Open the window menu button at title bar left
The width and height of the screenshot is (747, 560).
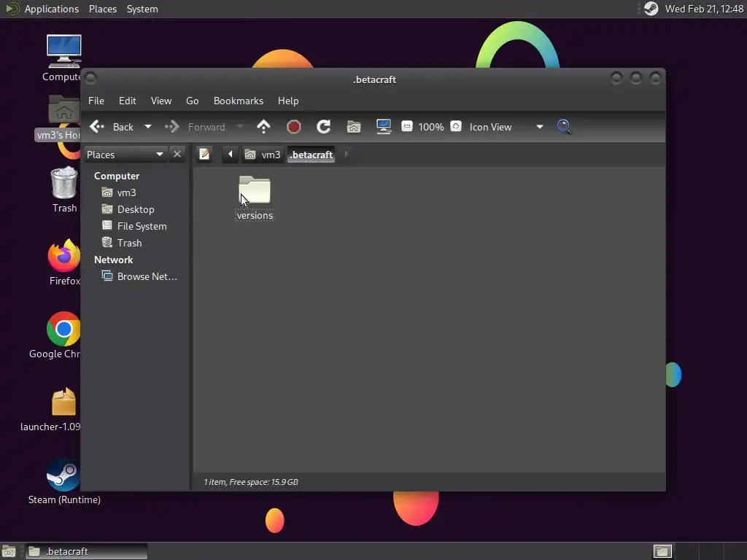click(x=91, y=77)
